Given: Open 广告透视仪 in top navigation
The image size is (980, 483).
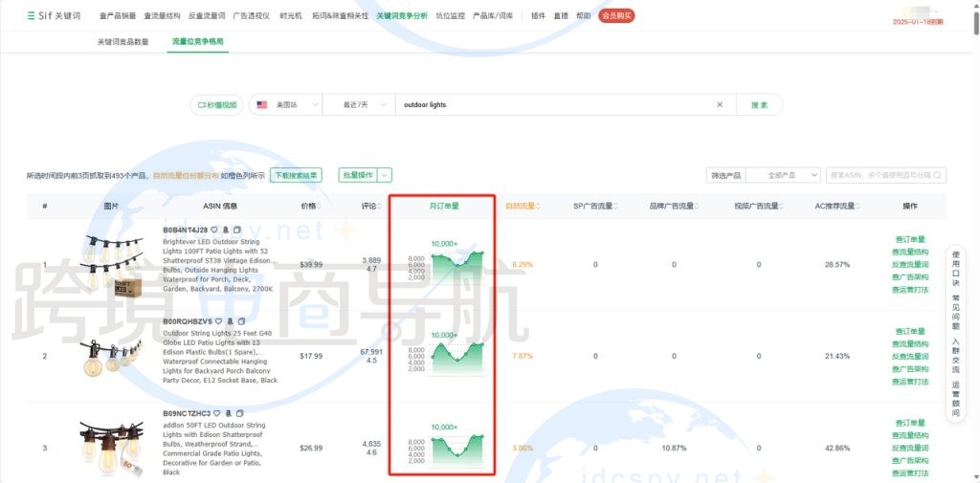Looking at the screenshot, I should click(x=252, y=16).
